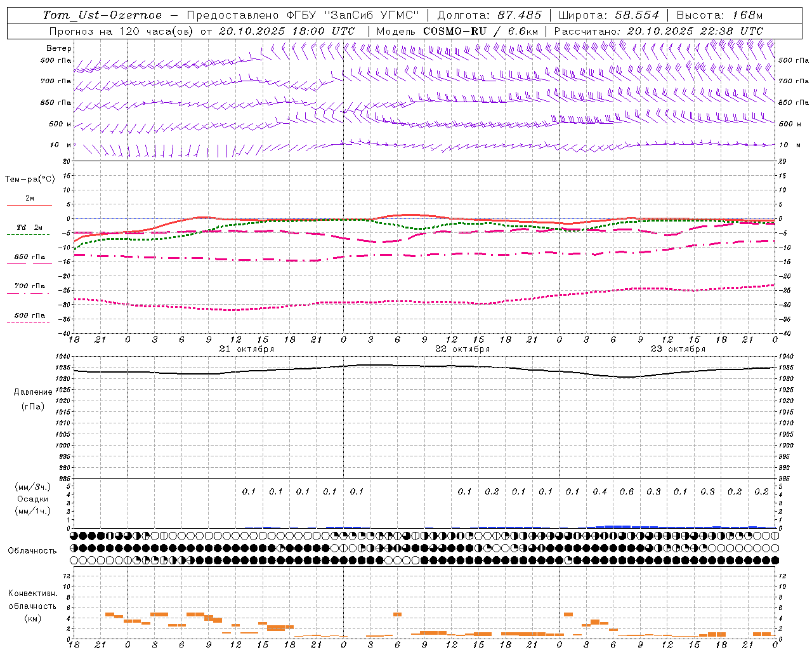The width and height of the screenshot is (812, 650).
Task: Click the '(мм/1ч.)' precipitation unit label
Action: (x=33, y=511)
